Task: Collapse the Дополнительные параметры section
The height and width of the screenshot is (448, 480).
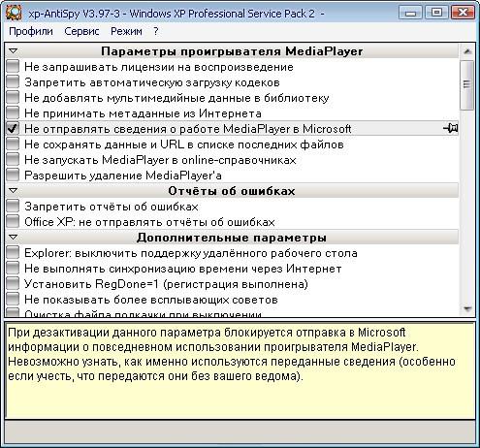Action: point(14,238)
